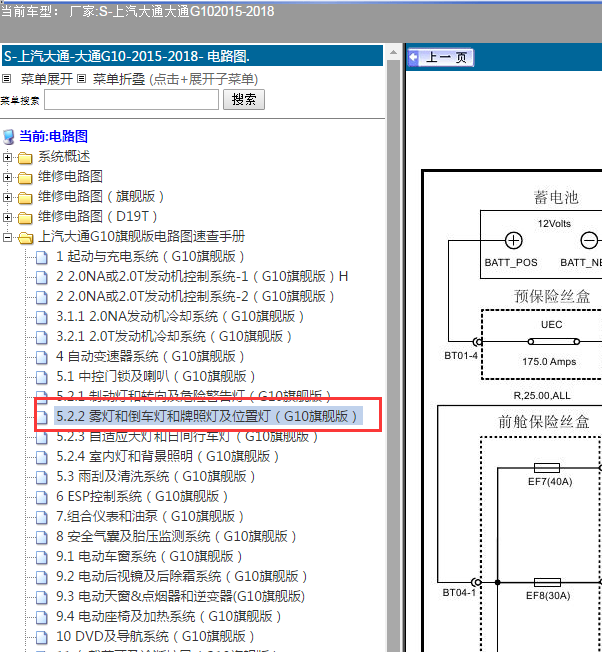
Task: Open 维修电路图（D19T）tree entry
Action: [x=98, y=217]
